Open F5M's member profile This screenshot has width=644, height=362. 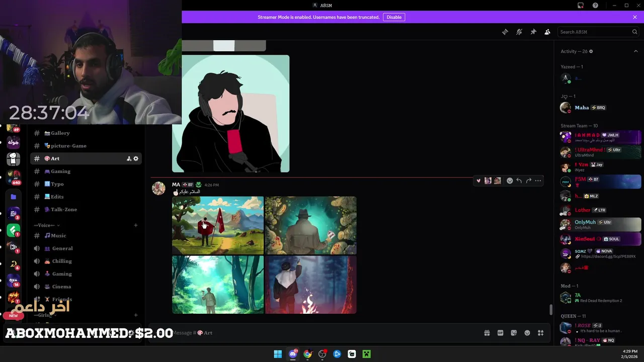600,182
